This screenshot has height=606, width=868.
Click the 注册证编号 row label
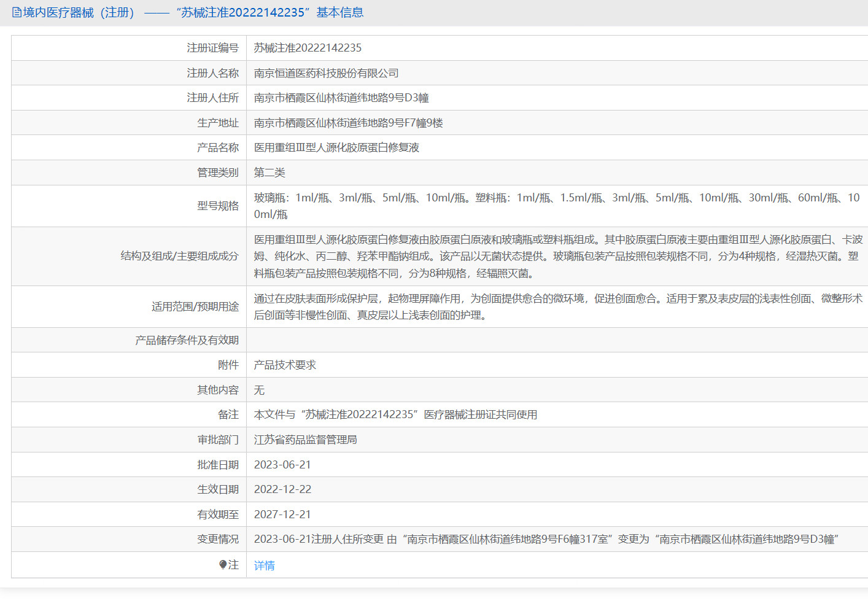[x=212, y=48]
